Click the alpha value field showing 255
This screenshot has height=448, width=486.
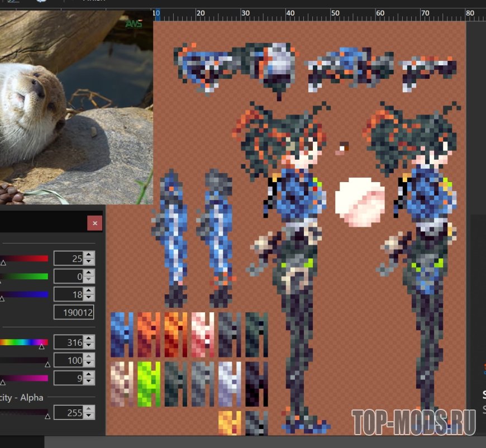point(69,413)
